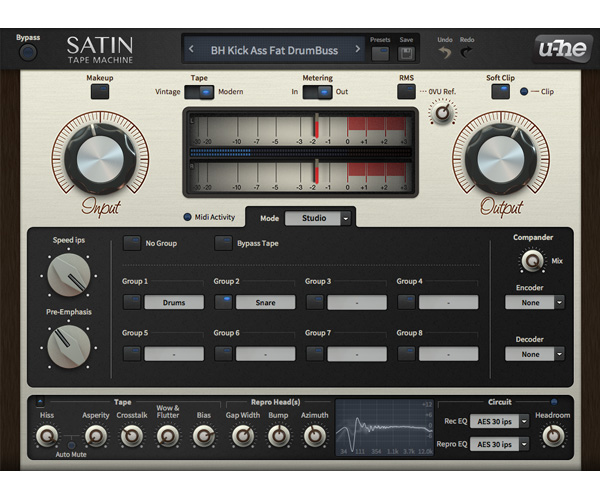
Task: Click the Crosstalk knob
Action: pos(132,436)
